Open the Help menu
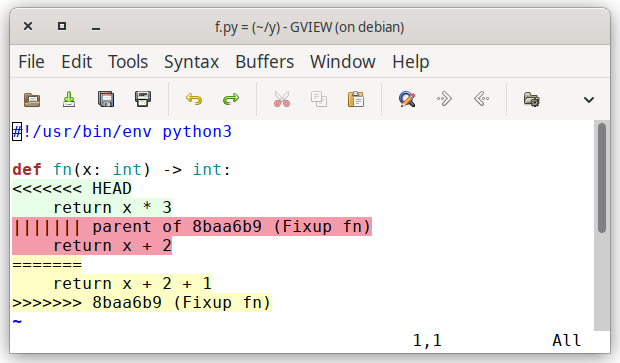The width and height of the screenshot is (620, 363). [410, 62]
